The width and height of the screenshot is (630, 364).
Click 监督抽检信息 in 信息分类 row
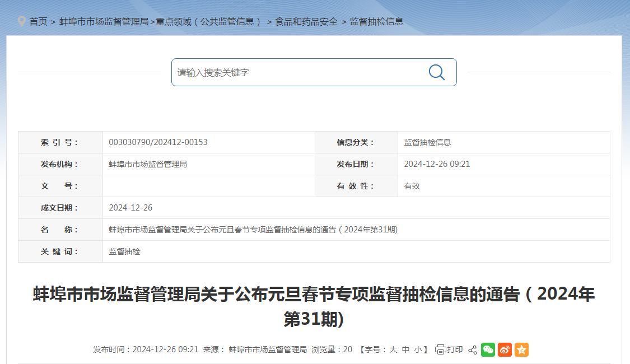point(427,142)
